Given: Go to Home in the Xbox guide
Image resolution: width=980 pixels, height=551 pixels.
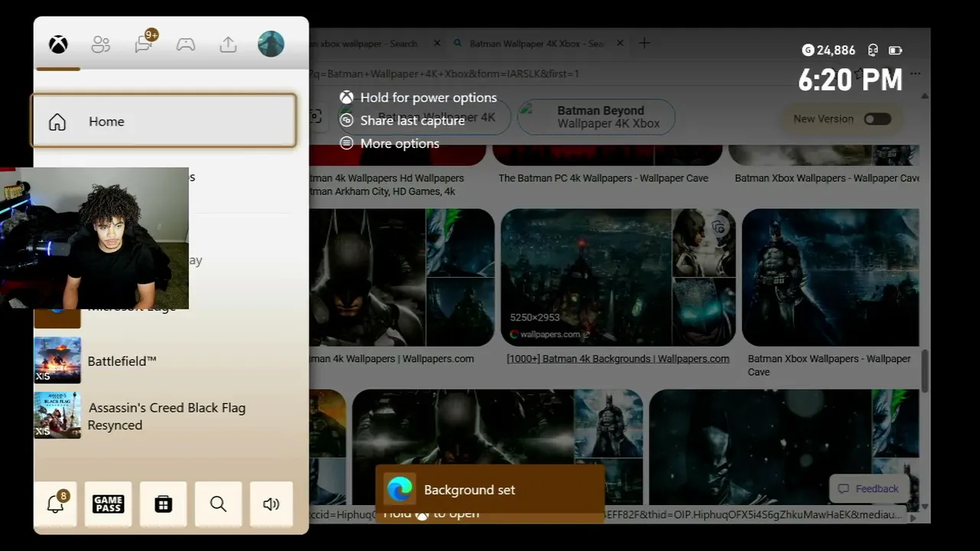Looking at the screenshot, I should coord(164,121).
